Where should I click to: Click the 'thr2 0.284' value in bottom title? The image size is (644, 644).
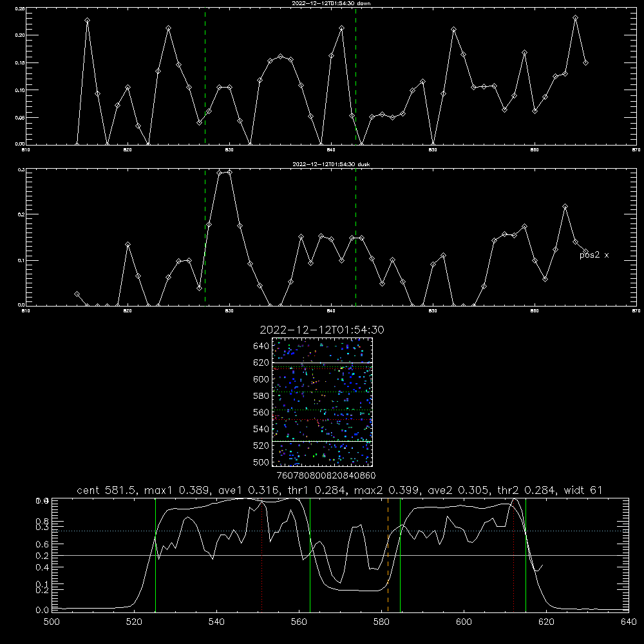pyautogui.click(x=527, y=490)
